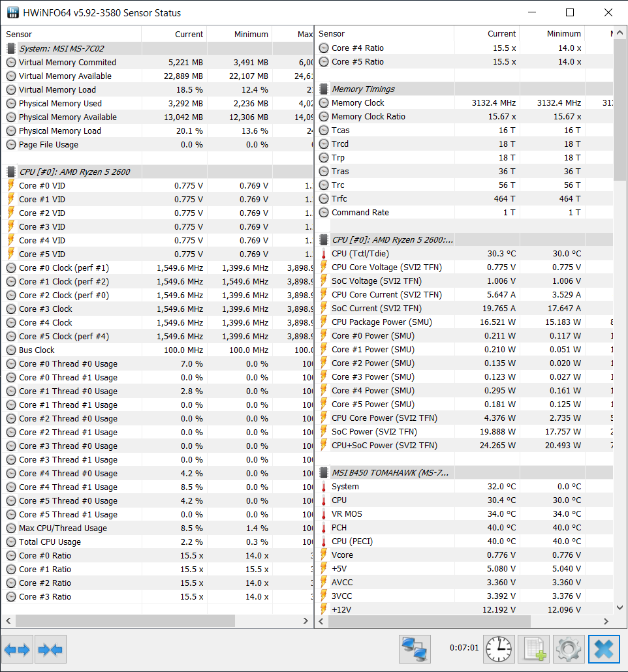This screenshot has height=672, width=628.
Task: Click the thermometer icon beside PCH
Action: 324,528
